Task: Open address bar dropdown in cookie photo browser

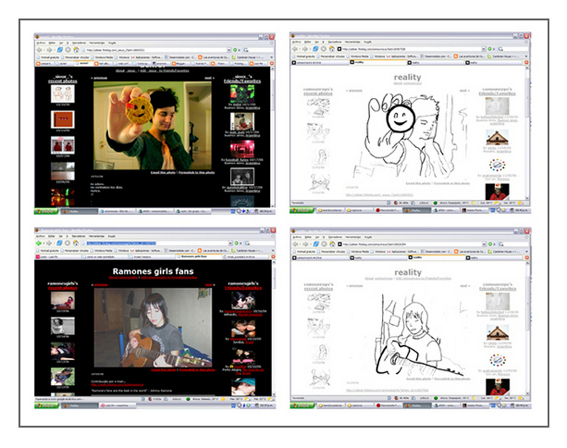Action: pos(229,50)
